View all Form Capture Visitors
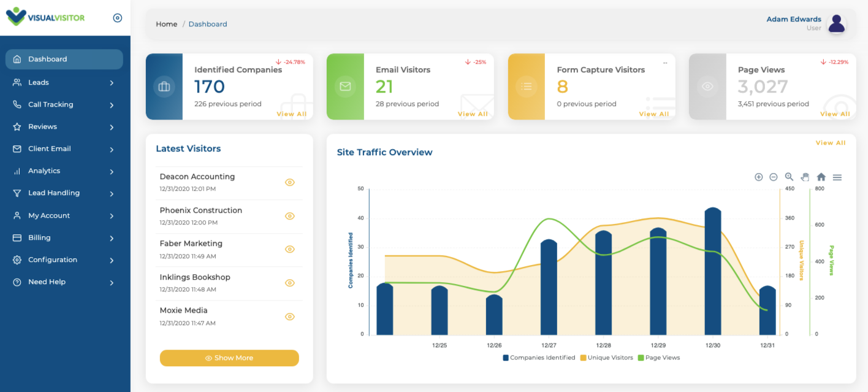This screenshot has width=868, height=392. click(654, 114)
